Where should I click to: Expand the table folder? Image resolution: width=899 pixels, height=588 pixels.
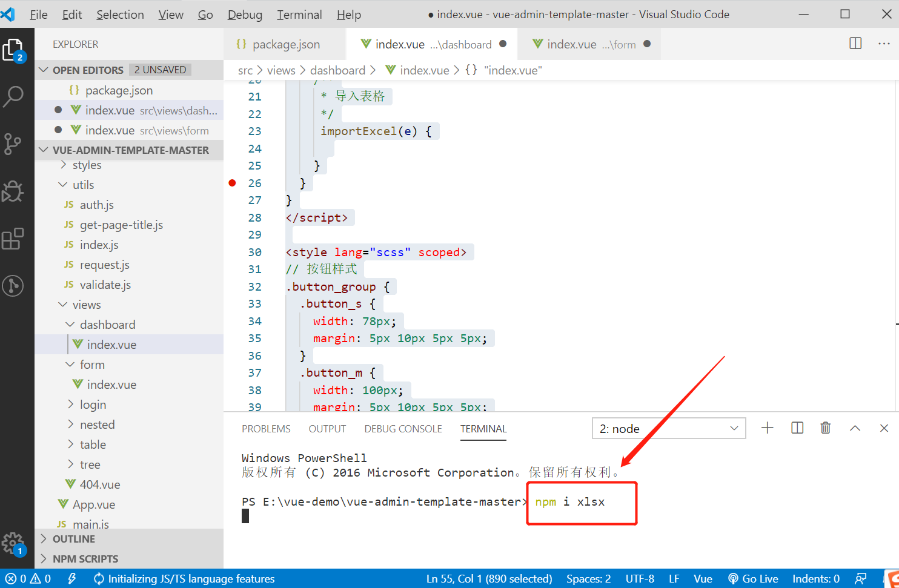coord(129,444)
